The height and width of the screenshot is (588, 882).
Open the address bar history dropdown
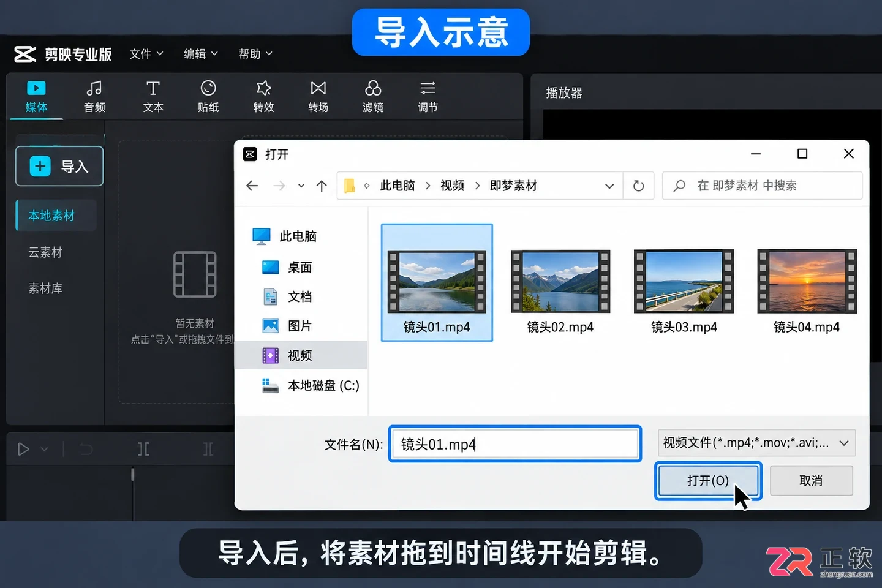pos(609,186)
